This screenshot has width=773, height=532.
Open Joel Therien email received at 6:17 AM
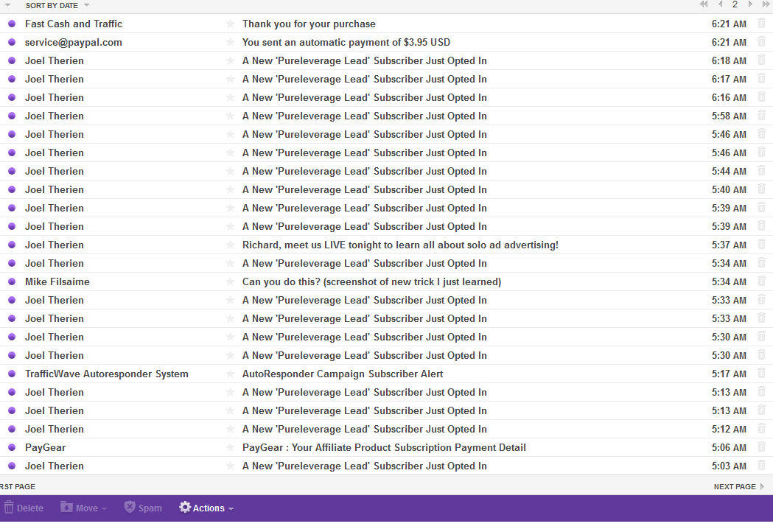click(364, 79)
